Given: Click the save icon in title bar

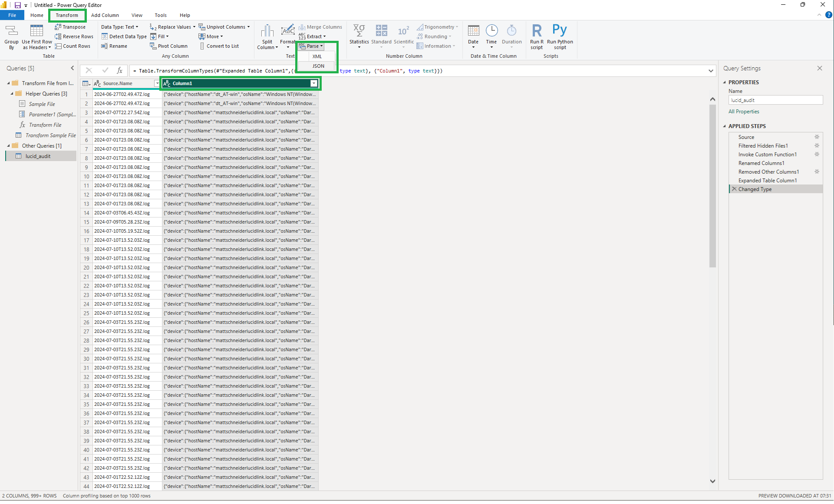Looking at the screenshot, I should point(18,5).
